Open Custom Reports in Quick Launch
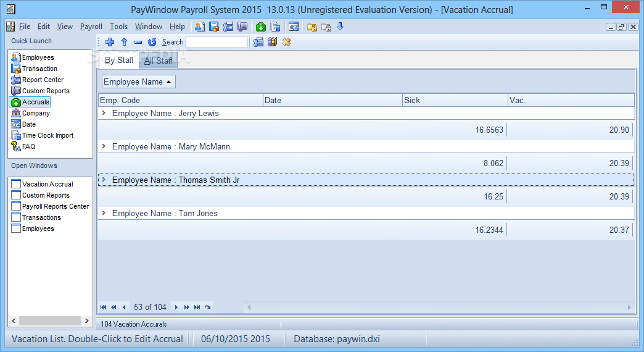Screen dimensions: 644x352 coord(41,91)
